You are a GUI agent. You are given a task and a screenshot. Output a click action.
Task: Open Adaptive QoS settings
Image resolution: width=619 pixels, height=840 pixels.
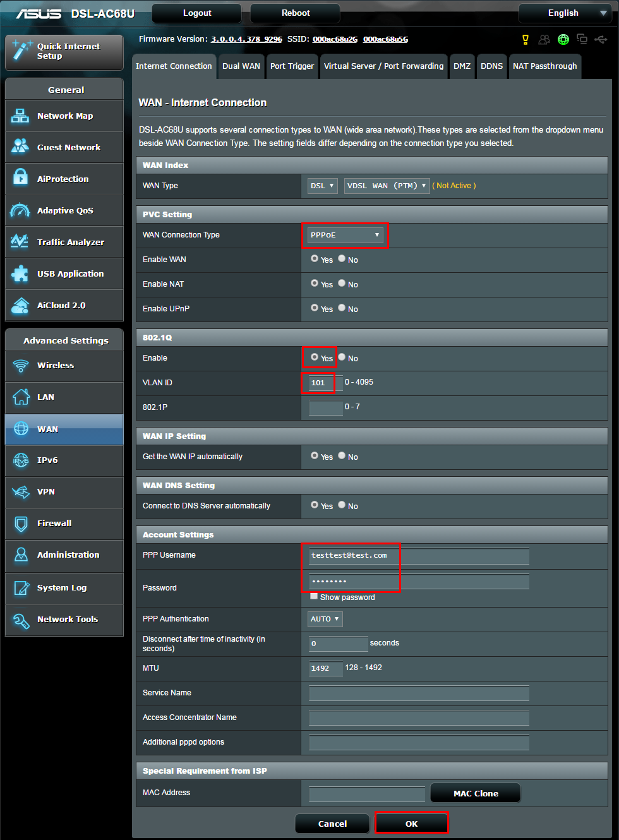(x=63, y=210)
